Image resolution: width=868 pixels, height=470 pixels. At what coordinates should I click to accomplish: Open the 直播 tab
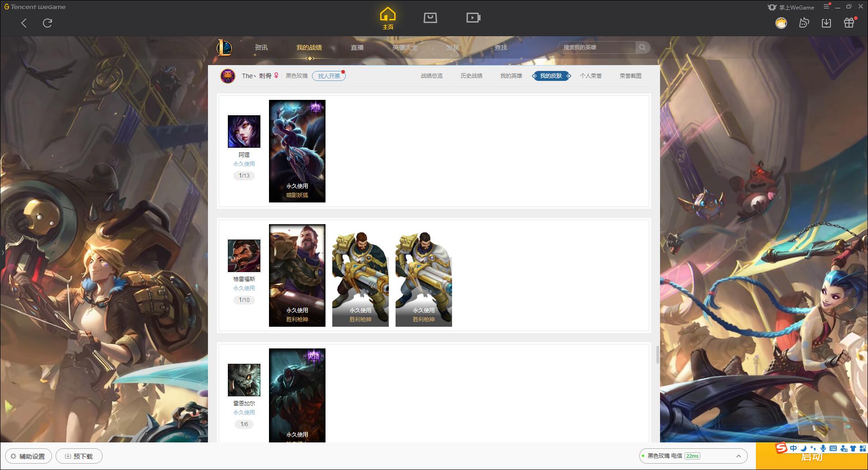pyautogui.click(x=357, y=47)
